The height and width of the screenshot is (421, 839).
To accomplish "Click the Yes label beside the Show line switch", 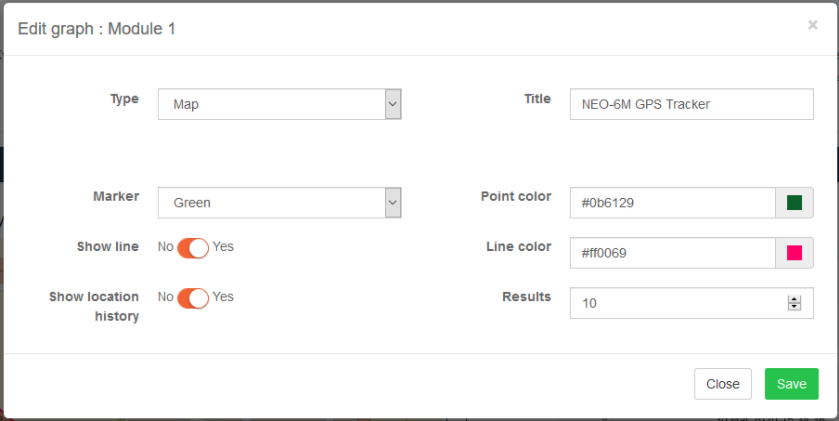I will coord(223,247).
